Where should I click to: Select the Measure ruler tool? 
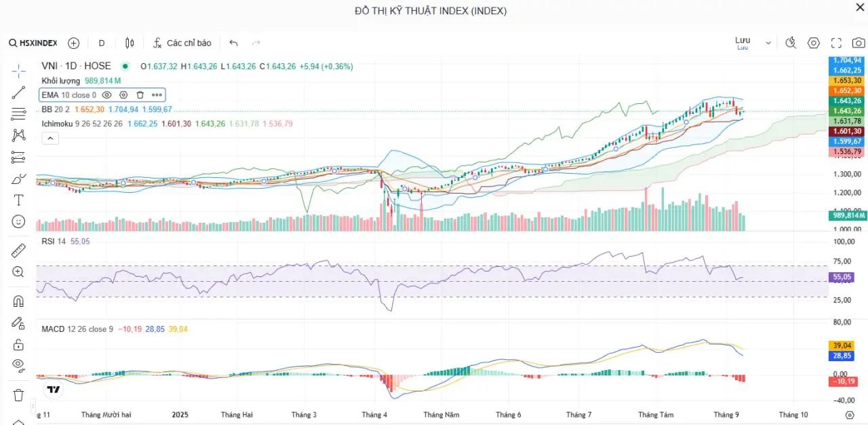pos(18,251)
